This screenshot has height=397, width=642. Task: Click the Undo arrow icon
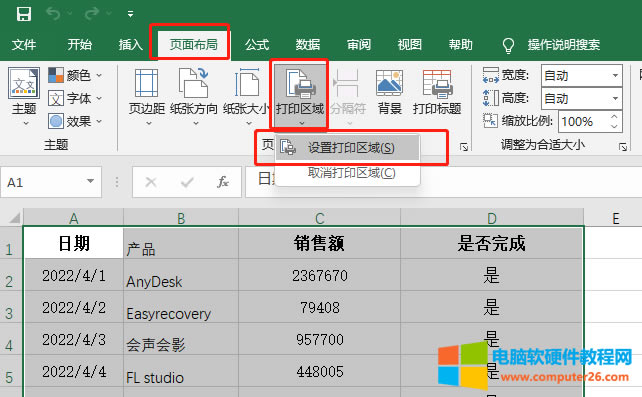pyautogui.click(x=53, y=14)
